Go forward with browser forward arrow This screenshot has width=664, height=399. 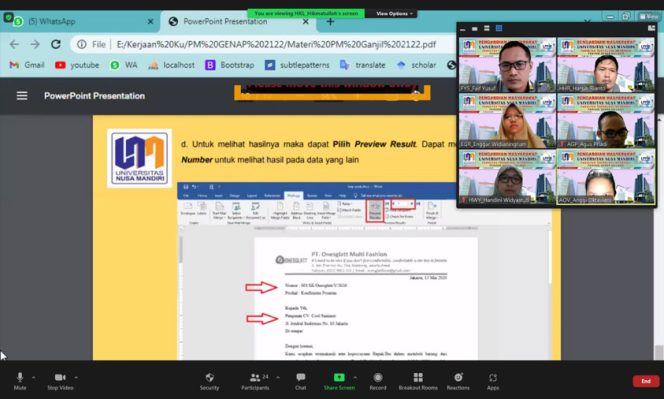pos(35,44)
